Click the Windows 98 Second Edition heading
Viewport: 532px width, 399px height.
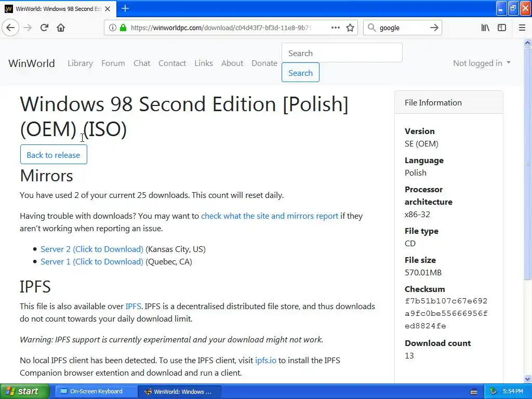[x=184, y=116]
